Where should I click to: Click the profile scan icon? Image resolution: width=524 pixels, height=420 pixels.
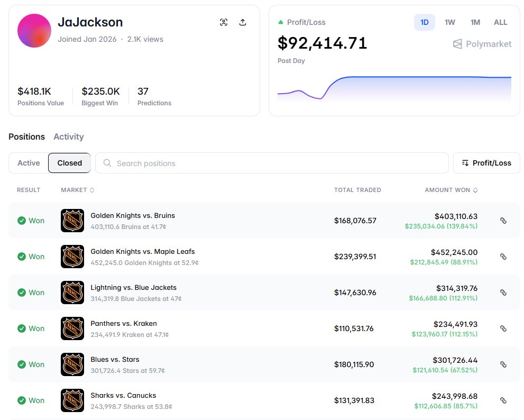pos(224,22)
